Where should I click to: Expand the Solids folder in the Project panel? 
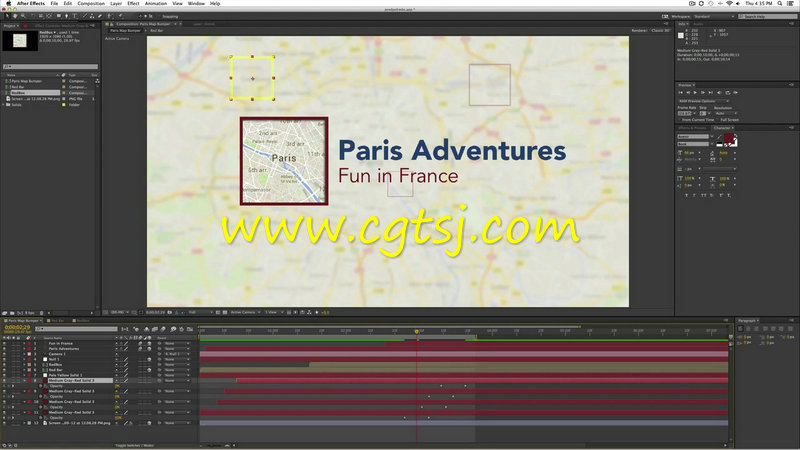pyautogui.click(x=4, y=105)
